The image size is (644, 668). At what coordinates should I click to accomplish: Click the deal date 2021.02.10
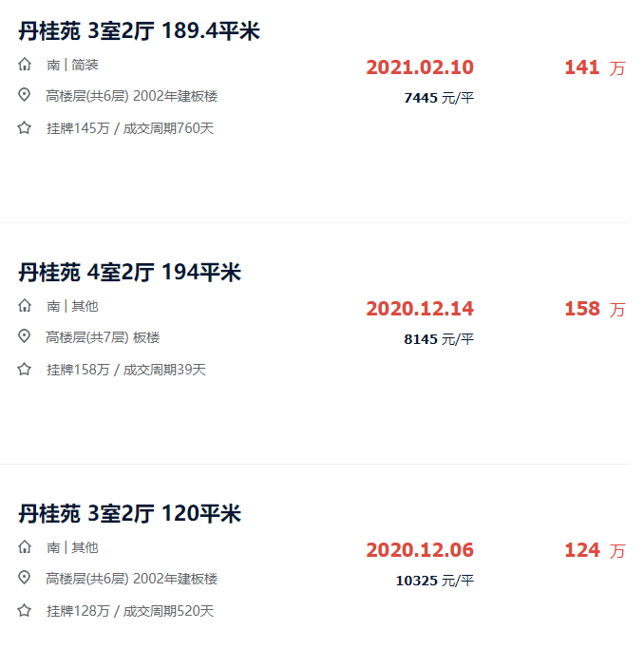(x=420, y=67)
